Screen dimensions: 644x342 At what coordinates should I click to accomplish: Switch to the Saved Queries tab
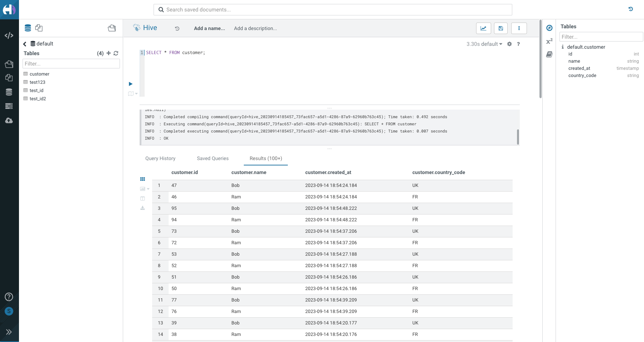[x=213, y=158]
